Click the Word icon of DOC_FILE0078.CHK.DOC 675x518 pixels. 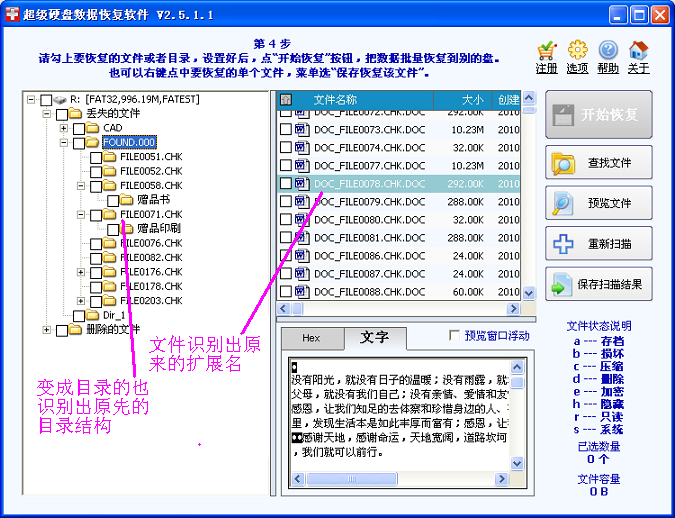coord(301,184)
